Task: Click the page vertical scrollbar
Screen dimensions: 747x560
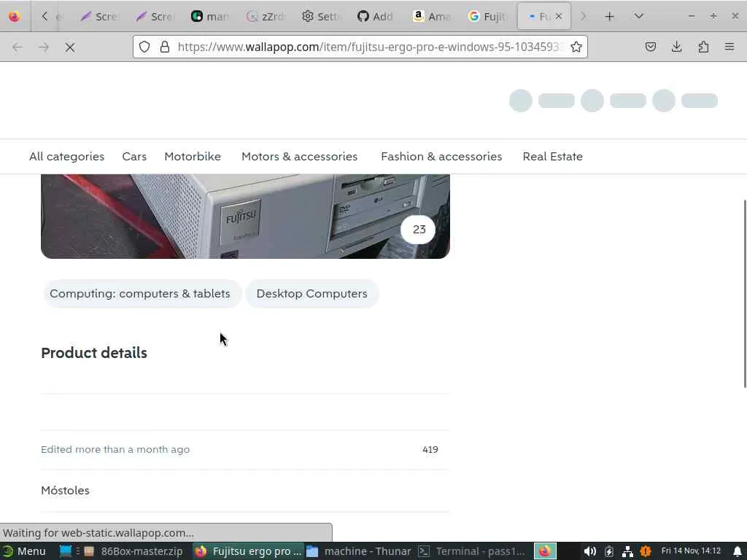Action: point(744,293)
